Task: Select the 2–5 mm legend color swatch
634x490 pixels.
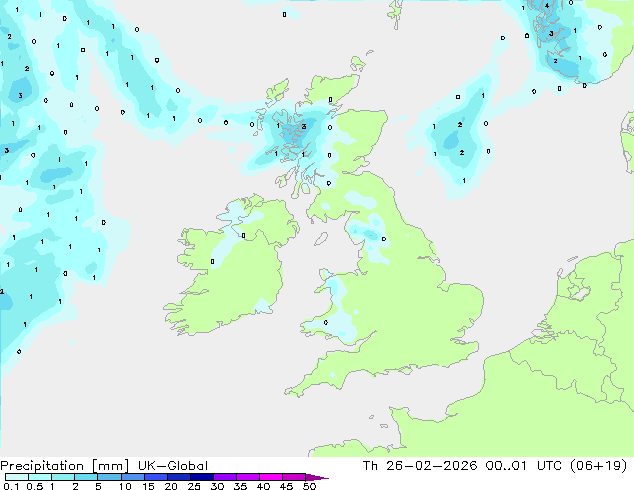Action: point(86,477)
